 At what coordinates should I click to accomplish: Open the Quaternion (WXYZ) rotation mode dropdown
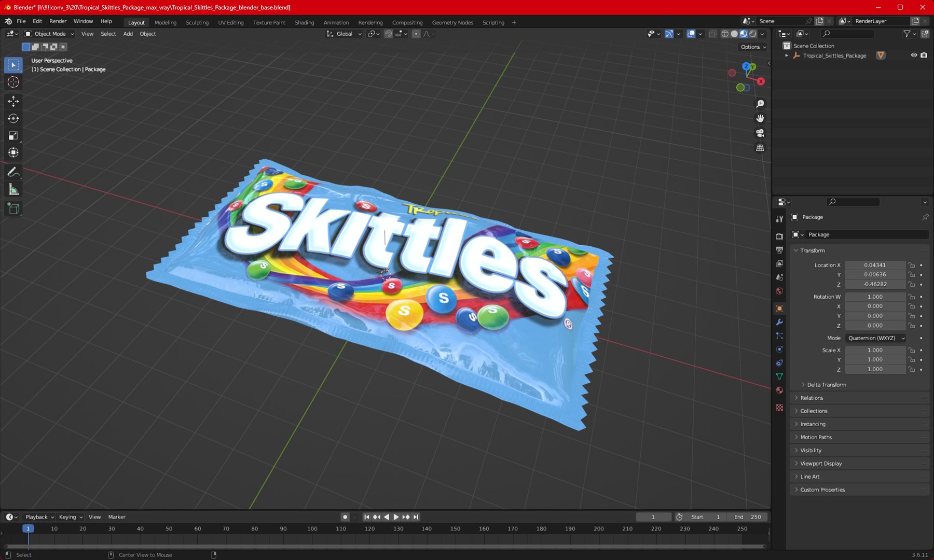tap(876, 338)
